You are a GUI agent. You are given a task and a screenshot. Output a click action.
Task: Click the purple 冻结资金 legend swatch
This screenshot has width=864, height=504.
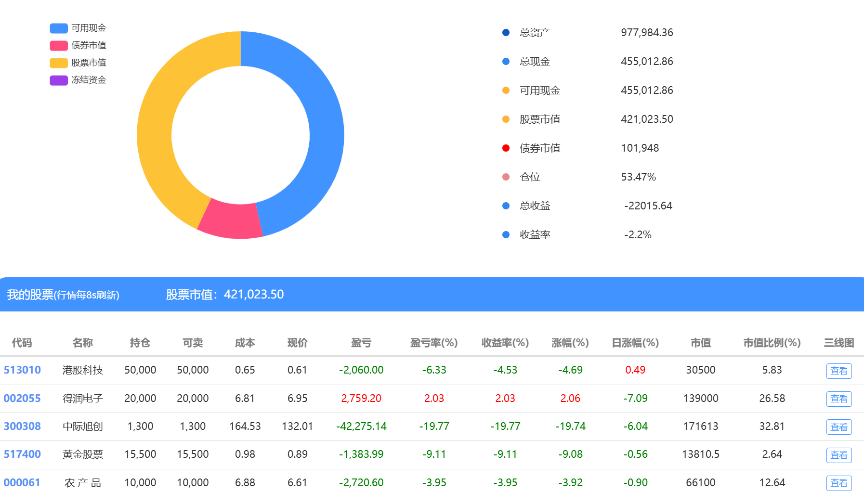click(59, 80)
